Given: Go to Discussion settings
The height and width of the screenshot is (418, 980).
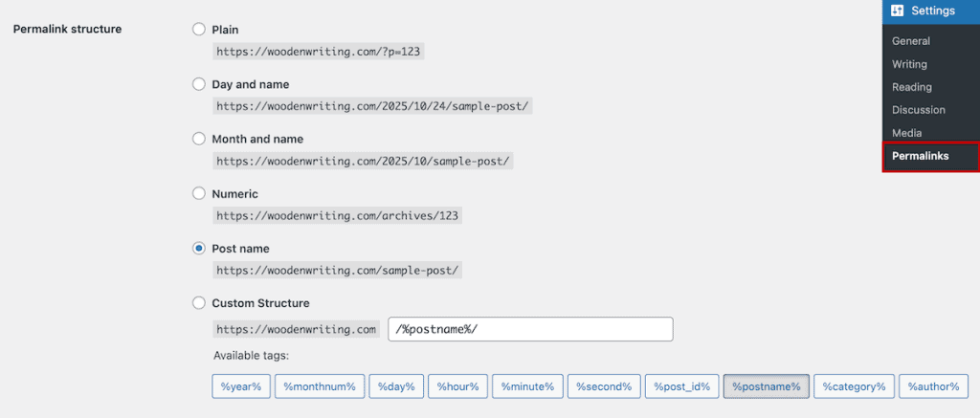Looking at the screenshot, I should (918, 110).
